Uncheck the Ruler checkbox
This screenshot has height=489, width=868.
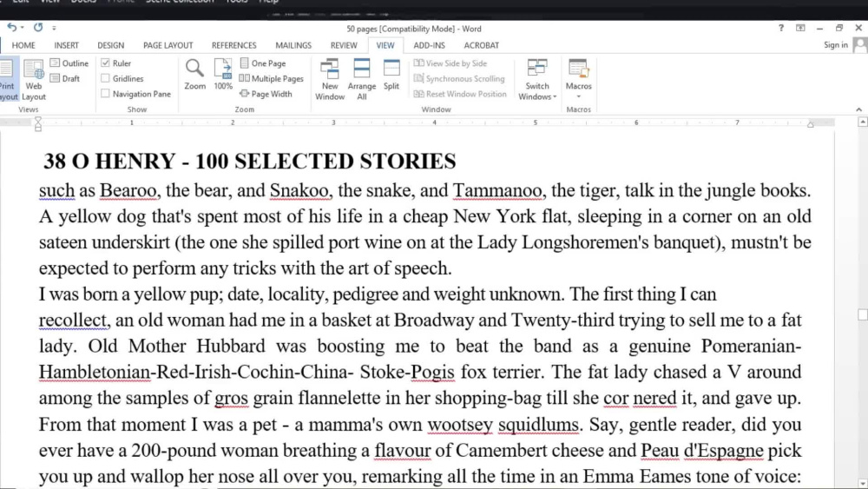(105, 63)
